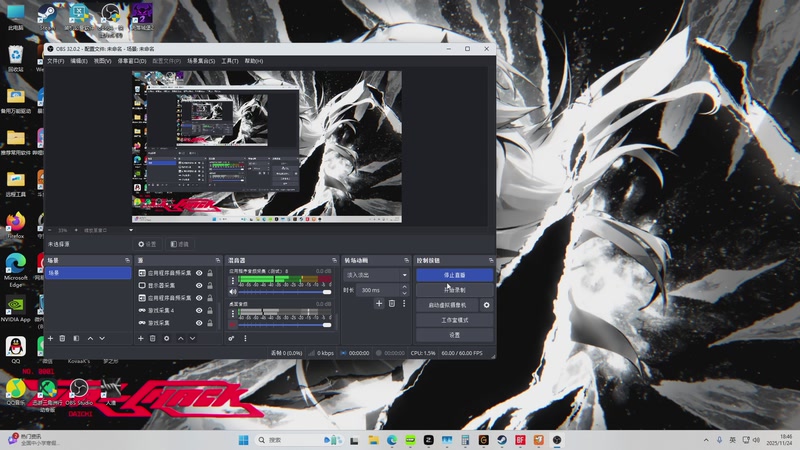Add a transition with the plus icon
The width and height of the screenshot is (800, 450).
379,304
